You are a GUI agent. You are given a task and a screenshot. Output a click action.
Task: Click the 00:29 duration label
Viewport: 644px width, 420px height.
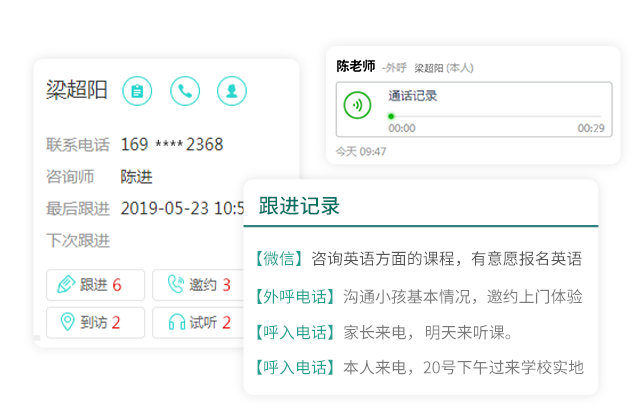591,129
